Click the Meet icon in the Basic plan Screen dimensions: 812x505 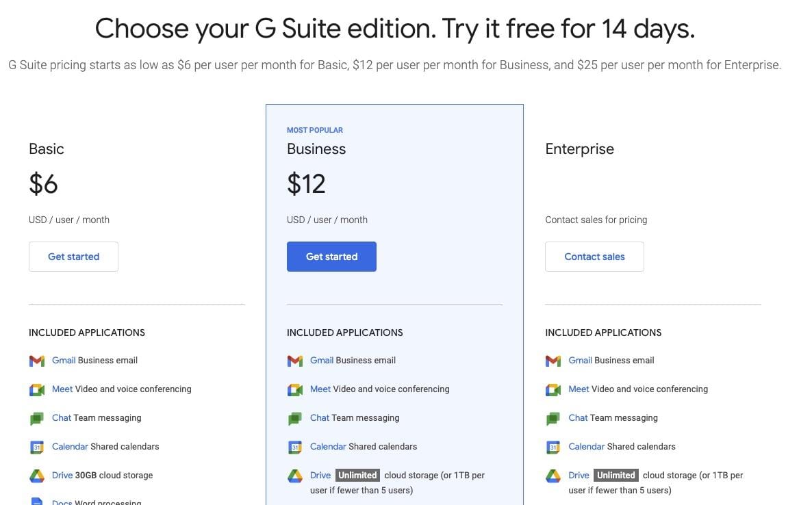[37, 389]
